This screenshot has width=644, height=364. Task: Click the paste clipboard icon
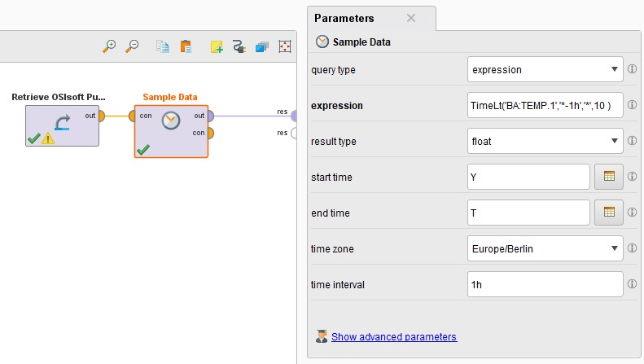(x=186, y=46)
